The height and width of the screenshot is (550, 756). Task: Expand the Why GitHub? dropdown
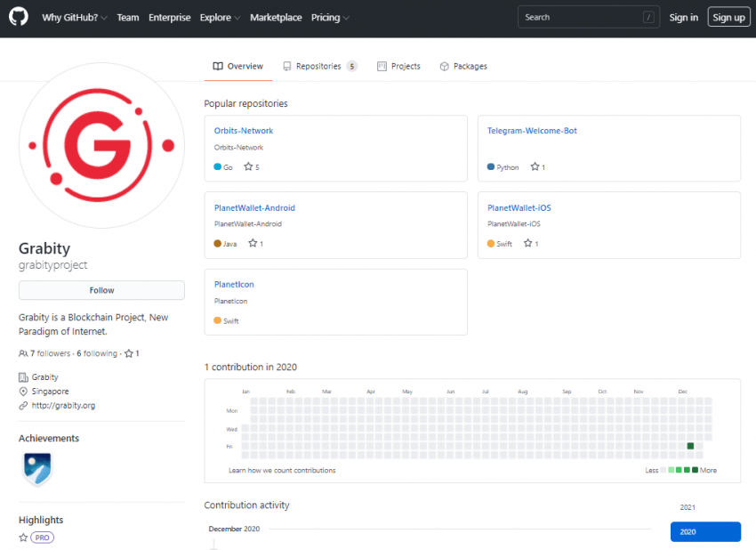(x=74, y=18)
